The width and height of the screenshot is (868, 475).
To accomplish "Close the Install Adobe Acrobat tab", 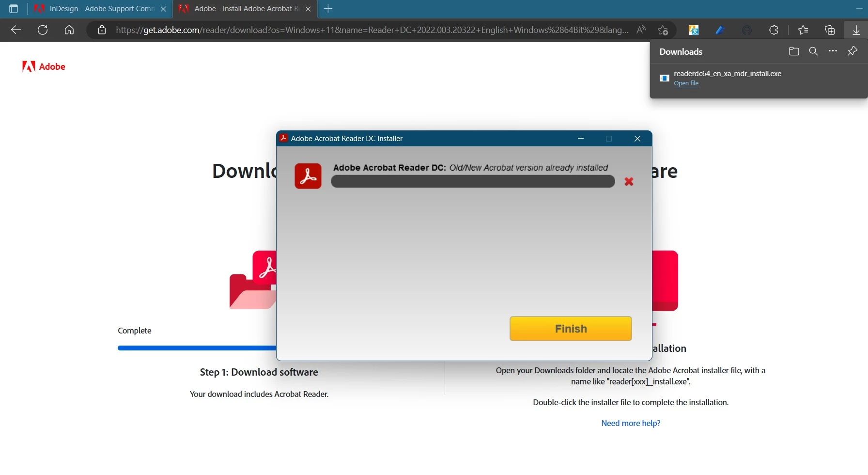I will click(308, 9).
